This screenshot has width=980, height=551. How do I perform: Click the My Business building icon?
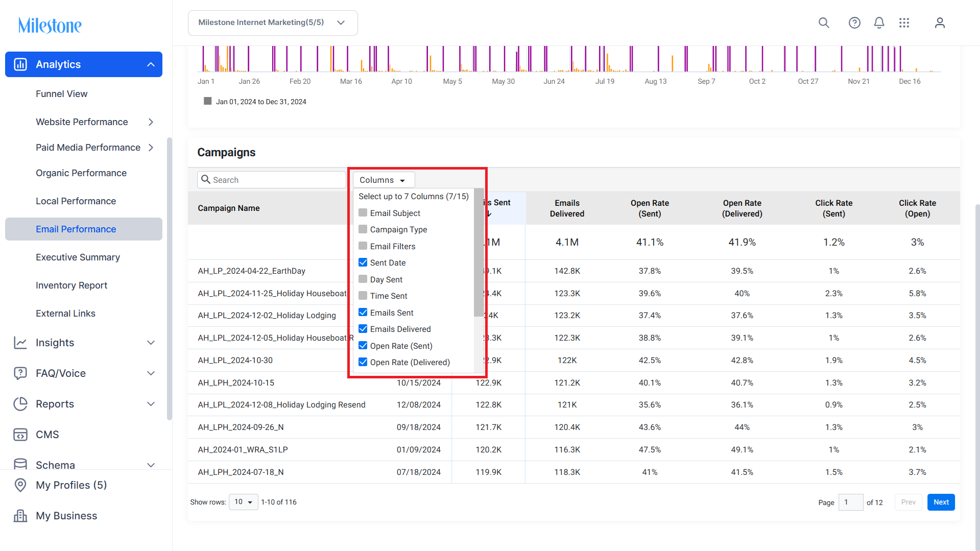[x=20, y=516]
